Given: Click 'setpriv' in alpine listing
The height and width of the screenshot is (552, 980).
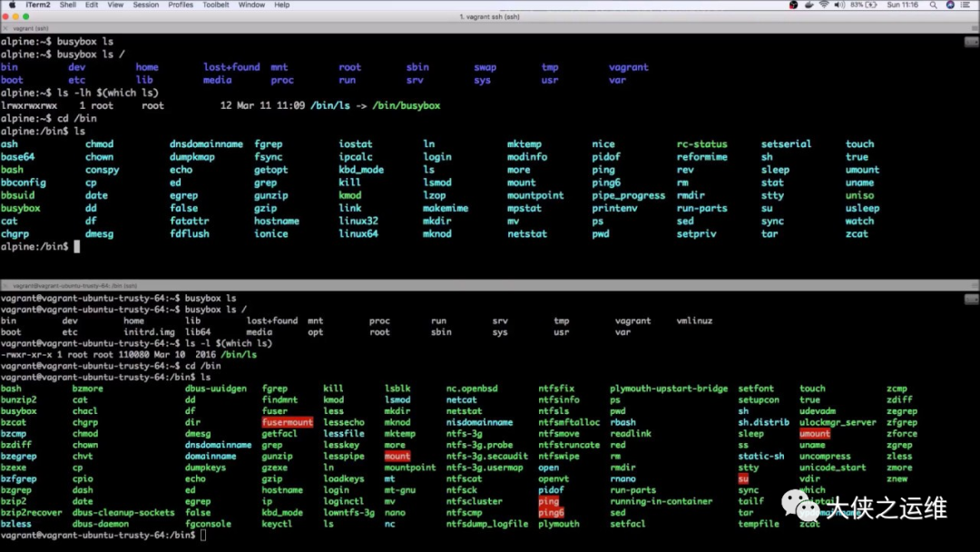Looking at the screenshot, I should pos(696,234).
